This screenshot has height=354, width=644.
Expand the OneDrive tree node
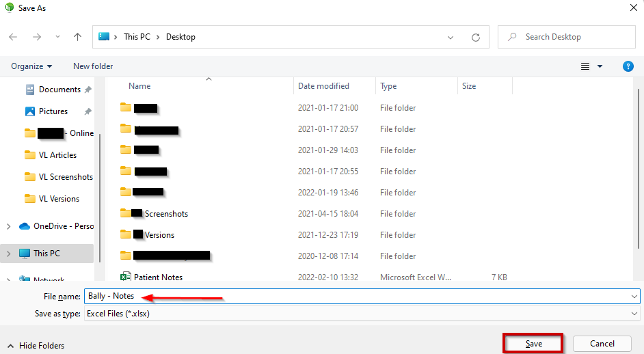[x=9, y=226]
